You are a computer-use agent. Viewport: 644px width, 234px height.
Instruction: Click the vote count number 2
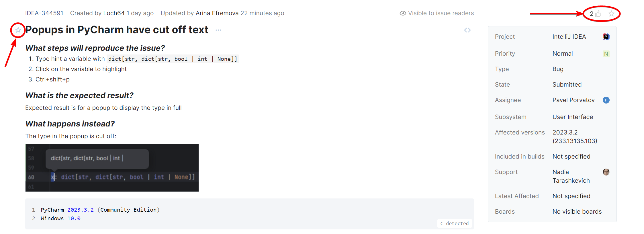click(592, 13)
